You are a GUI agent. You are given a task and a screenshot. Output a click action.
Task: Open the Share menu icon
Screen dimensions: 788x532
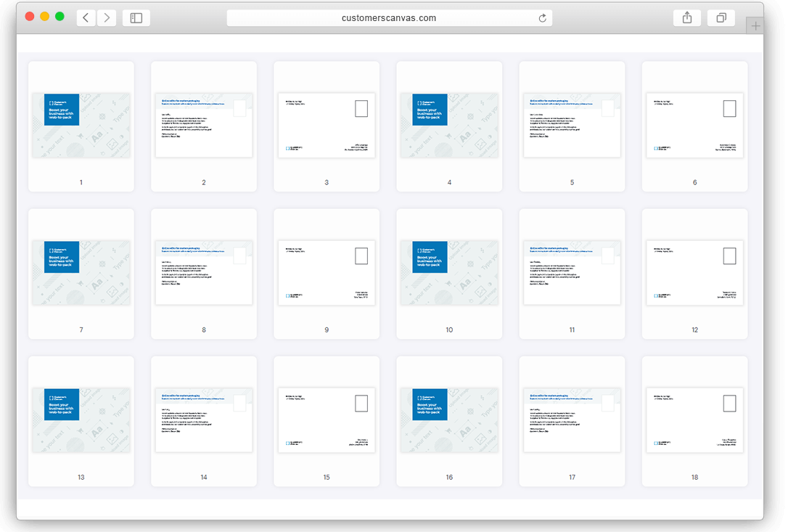687,18
